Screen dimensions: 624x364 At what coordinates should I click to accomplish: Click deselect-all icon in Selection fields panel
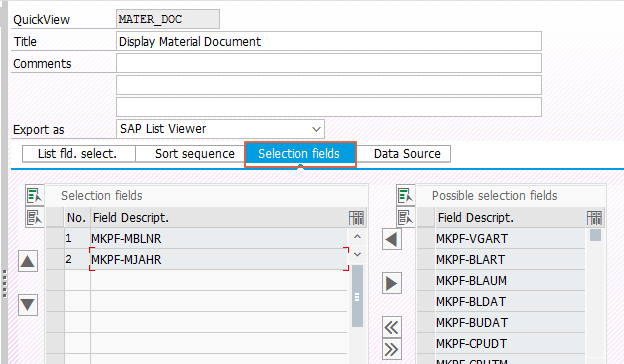pos(35,217)
